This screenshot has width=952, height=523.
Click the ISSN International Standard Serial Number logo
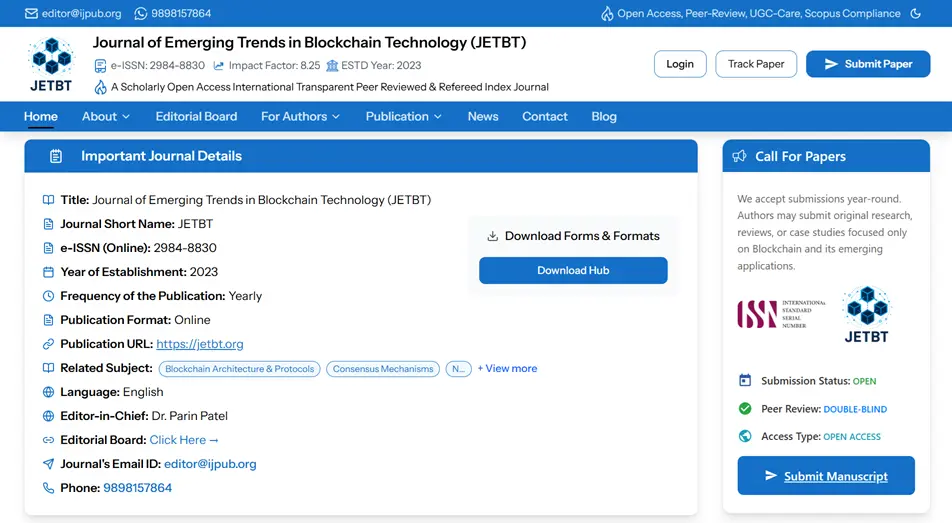[x=781, y=314]
